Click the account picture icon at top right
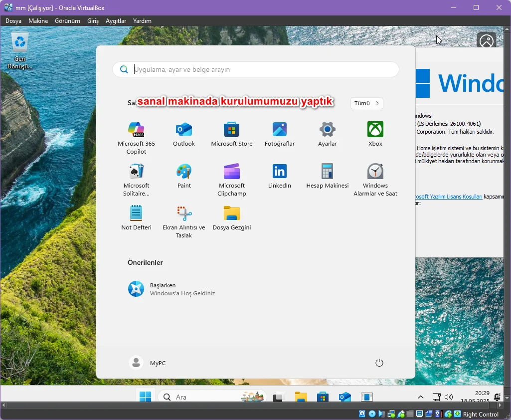The height and width of the screenshot is (420, 511). (487, 40)
